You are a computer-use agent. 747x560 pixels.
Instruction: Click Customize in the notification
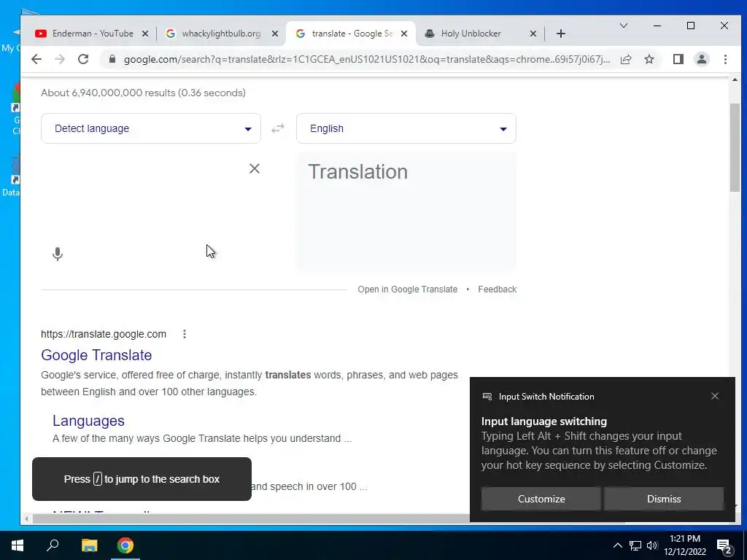click(x=541, y=499)
